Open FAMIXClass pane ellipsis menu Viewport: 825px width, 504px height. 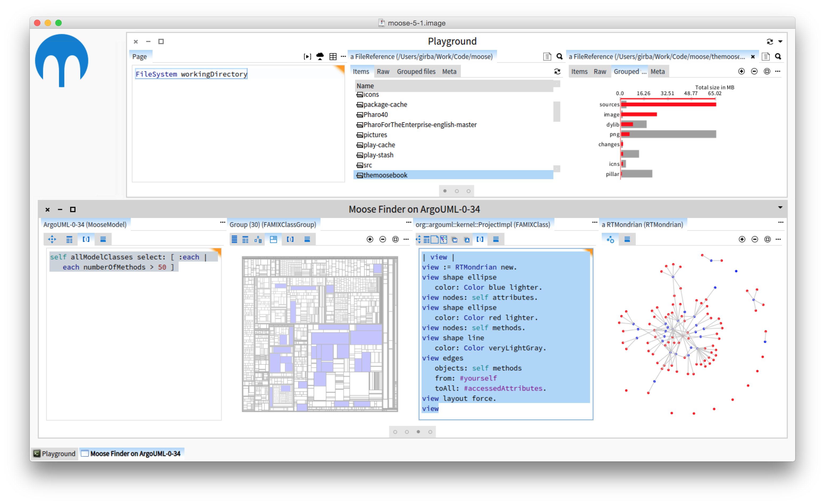coord(594,222)
